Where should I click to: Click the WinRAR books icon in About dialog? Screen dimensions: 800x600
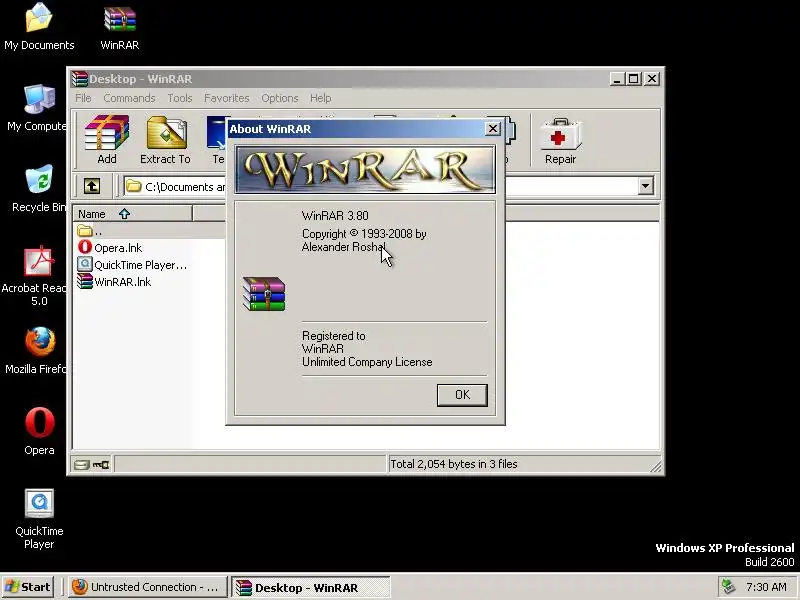tap(264, 294)
